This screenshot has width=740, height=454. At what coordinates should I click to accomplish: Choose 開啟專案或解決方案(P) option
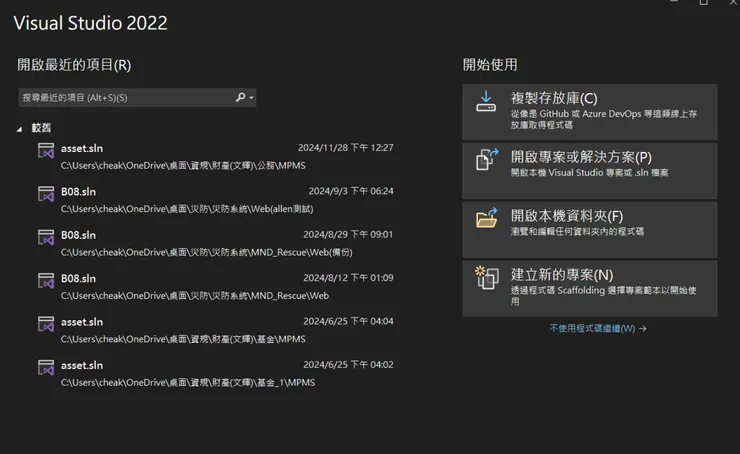[589, 171]
